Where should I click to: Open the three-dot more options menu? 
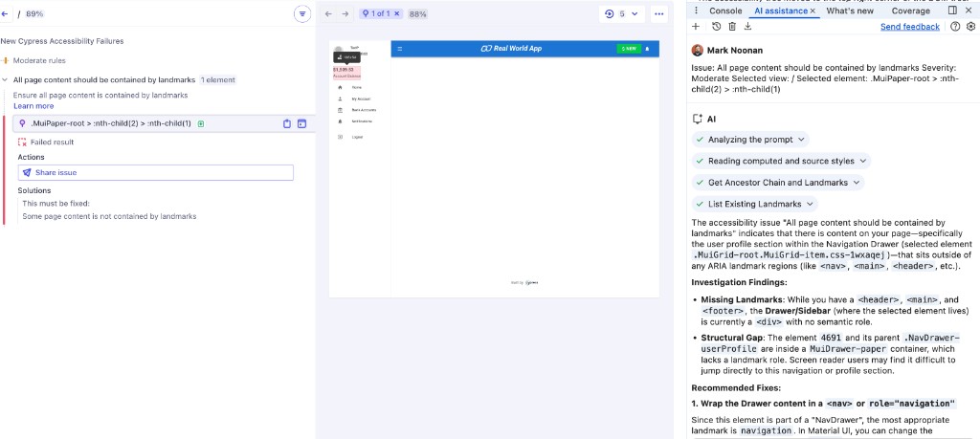658,13
